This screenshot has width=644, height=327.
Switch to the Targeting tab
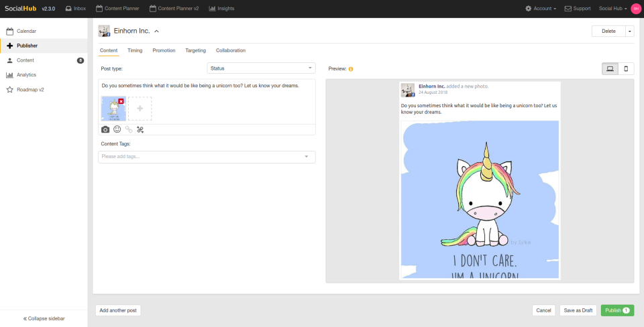195,50
